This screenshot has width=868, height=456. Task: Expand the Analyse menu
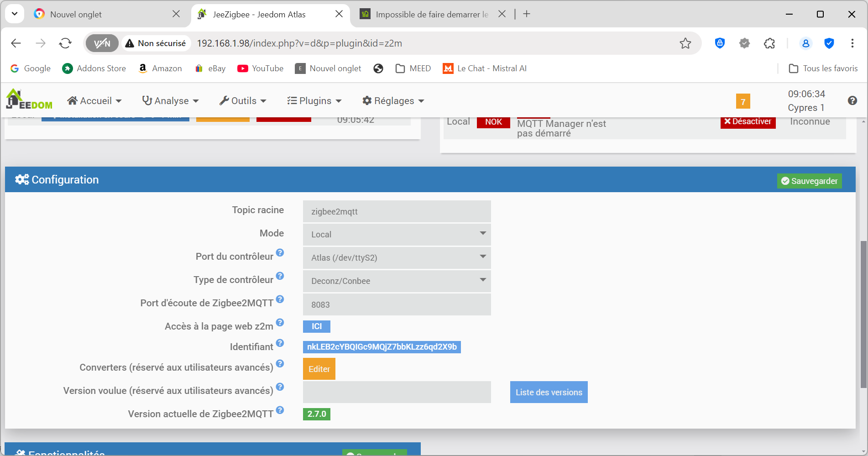[171, 101]
